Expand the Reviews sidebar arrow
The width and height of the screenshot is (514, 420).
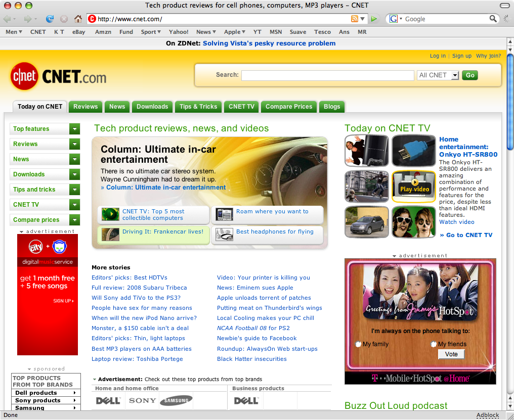tap(75, 144)
